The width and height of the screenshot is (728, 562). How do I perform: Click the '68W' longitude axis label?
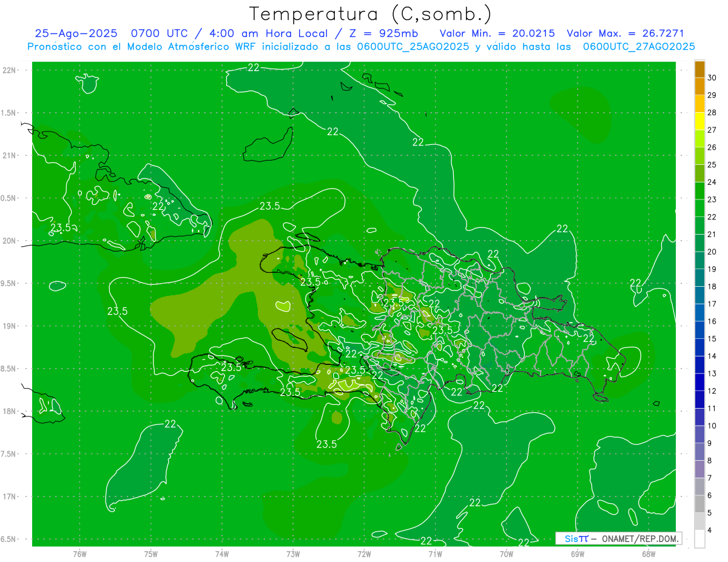pos(649,554)
